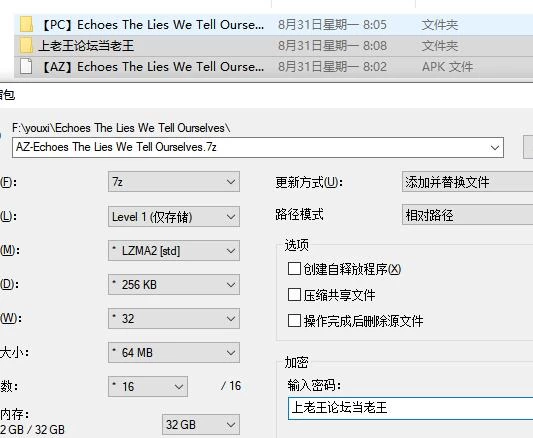Screen dimensions: 533x438
Task: Click file name 【PC】Echoes The Lies We Tell Ourse...
Action: tap(152, 24)
